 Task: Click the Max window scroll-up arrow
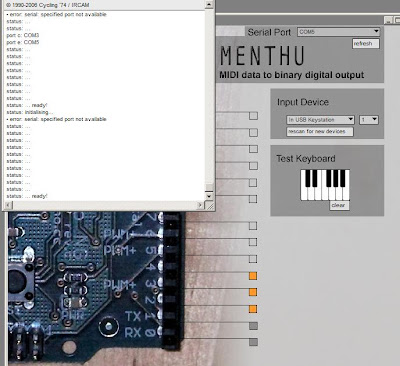click(209, 4)
